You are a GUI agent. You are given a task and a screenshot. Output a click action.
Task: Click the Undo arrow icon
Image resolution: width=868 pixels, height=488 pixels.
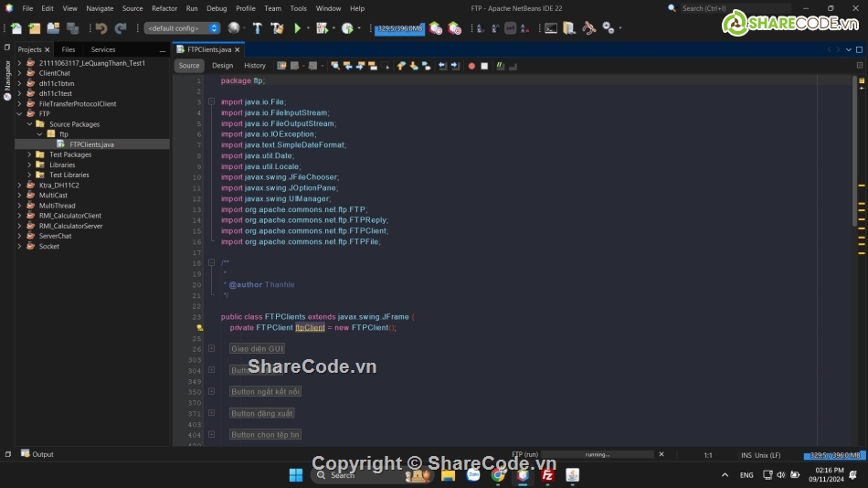(101, 28)
